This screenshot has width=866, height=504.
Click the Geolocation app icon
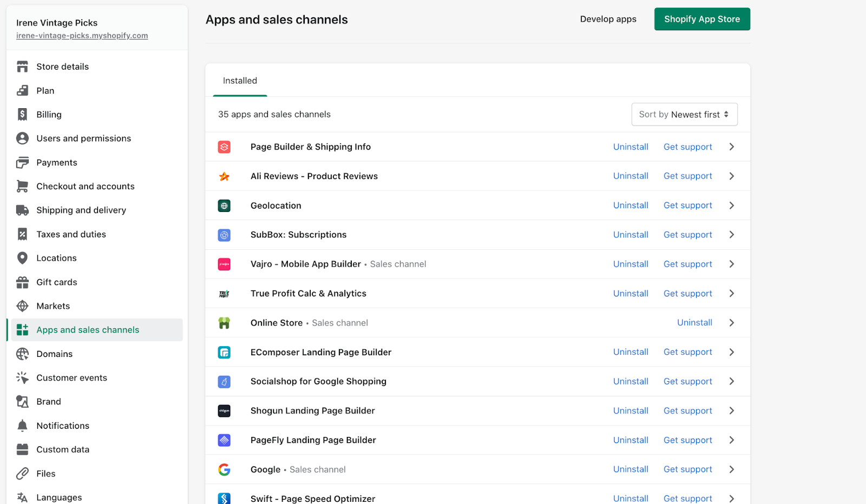click(224, 205)
